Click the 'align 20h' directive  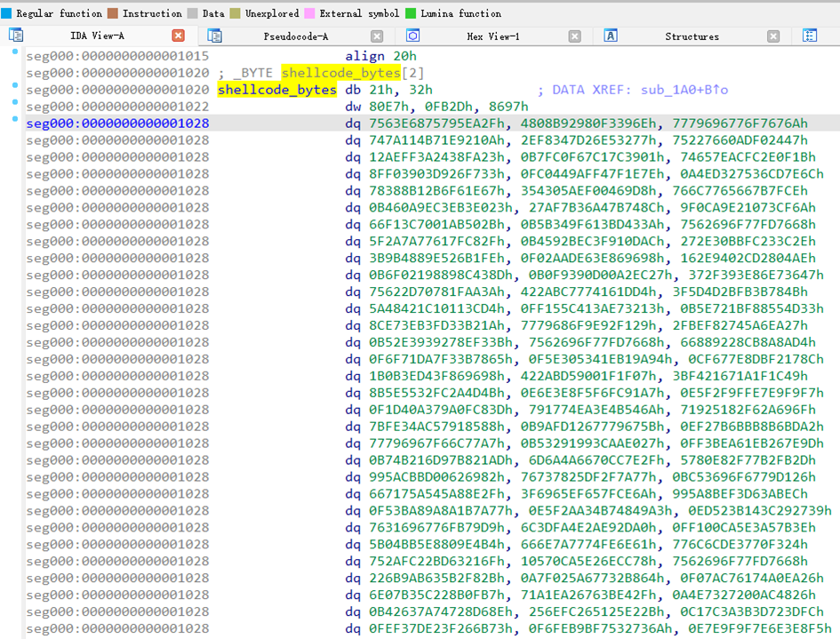[380, 56]
